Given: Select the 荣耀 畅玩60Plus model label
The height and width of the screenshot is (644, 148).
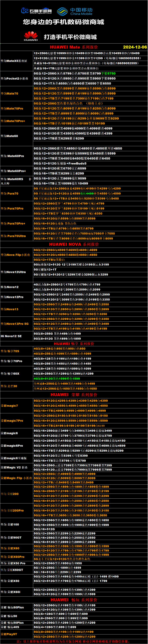Looking at the screenshot, I should click(x=12, y=607).
